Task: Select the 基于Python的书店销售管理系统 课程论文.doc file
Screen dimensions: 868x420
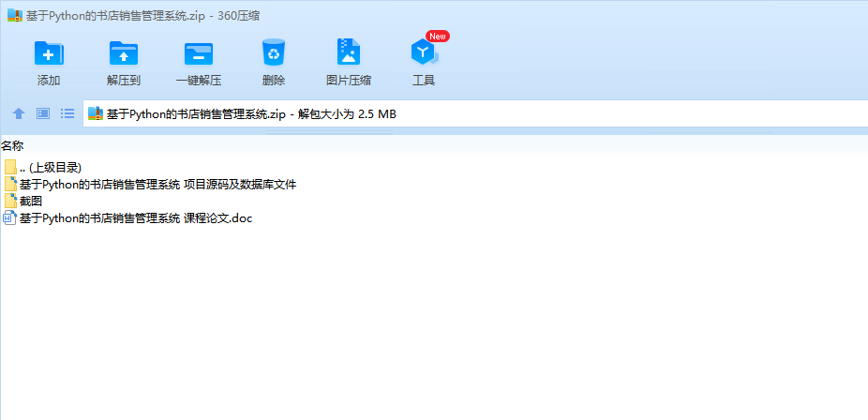Action: click(136, 218)
